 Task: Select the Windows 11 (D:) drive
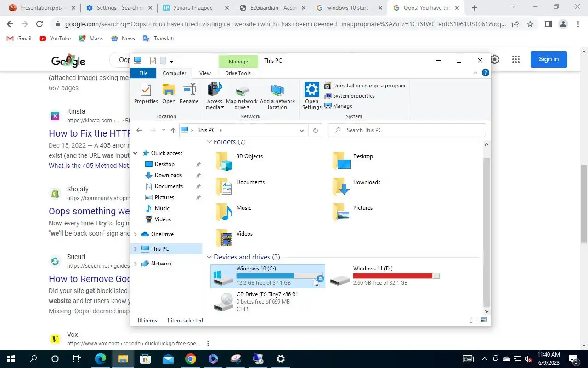(x=385, y=276)
